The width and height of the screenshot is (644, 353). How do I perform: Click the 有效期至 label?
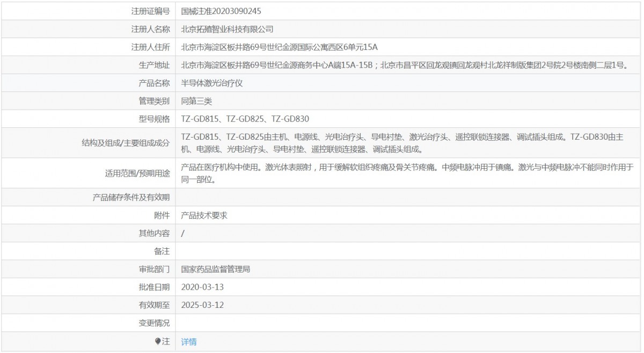(x=154, y=305)
